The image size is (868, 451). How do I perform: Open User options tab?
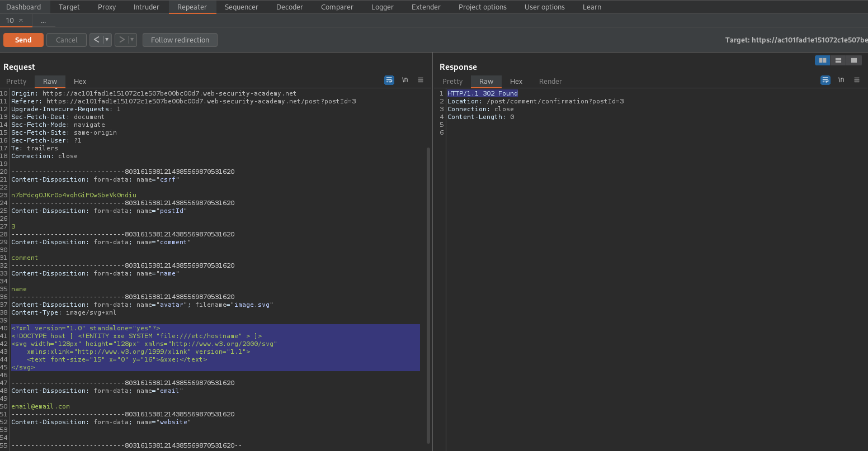click(545, 7)
